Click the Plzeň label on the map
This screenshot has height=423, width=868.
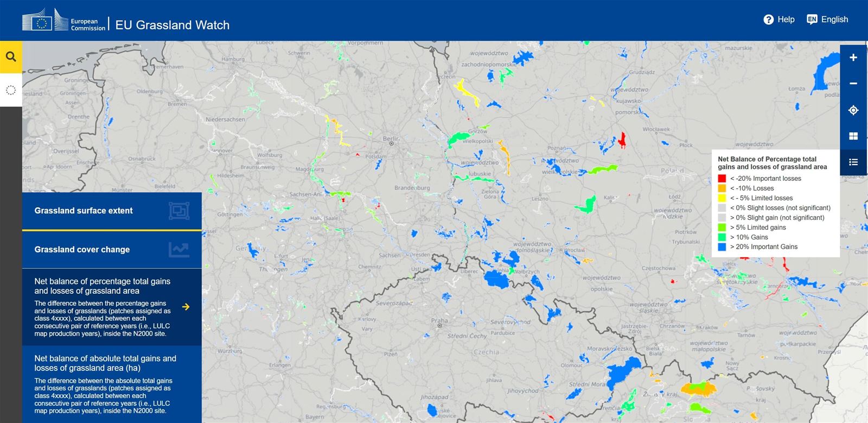coord(391,354)
